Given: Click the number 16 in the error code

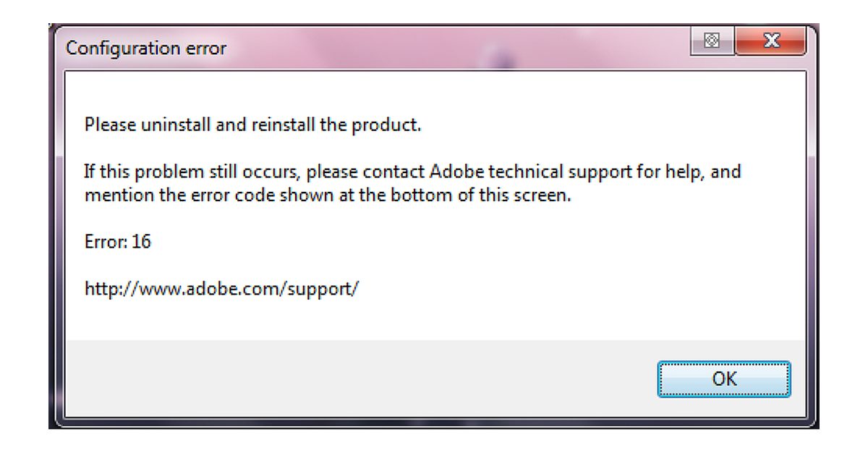Looking at the screenshot, I should point(142,242).
